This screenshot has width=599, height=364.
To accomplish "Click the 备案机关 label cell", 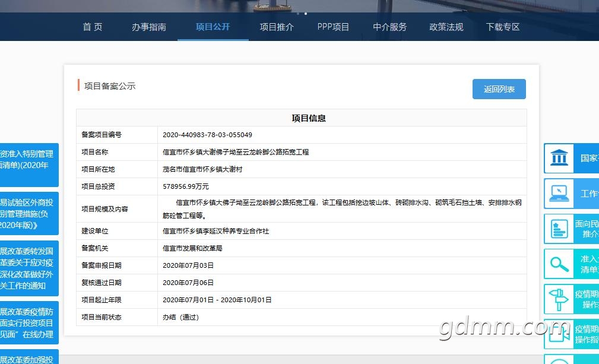I will point(117,248).
